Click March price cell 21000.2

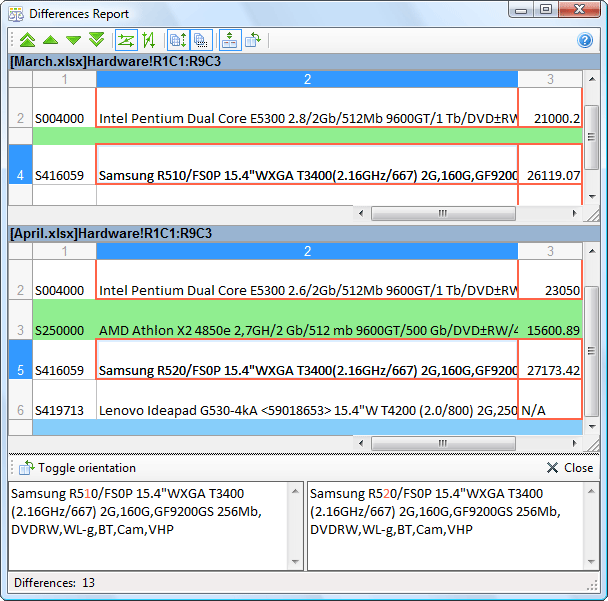coord(550,108)
